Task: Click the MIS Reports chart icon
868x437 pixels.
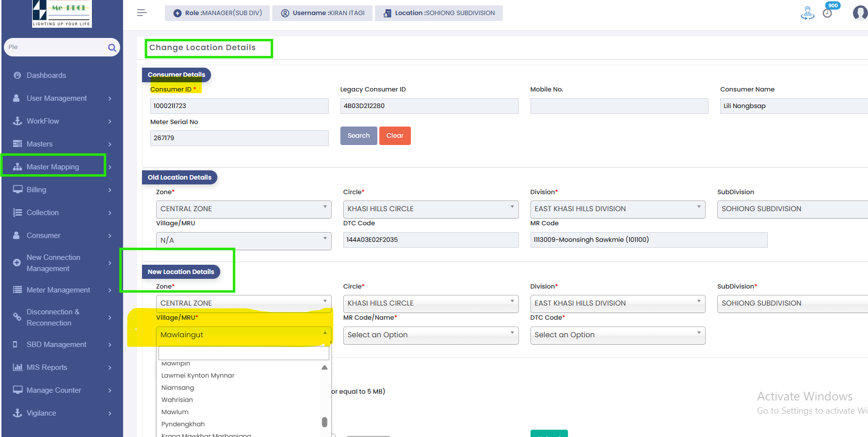Action: click(18, 367)
